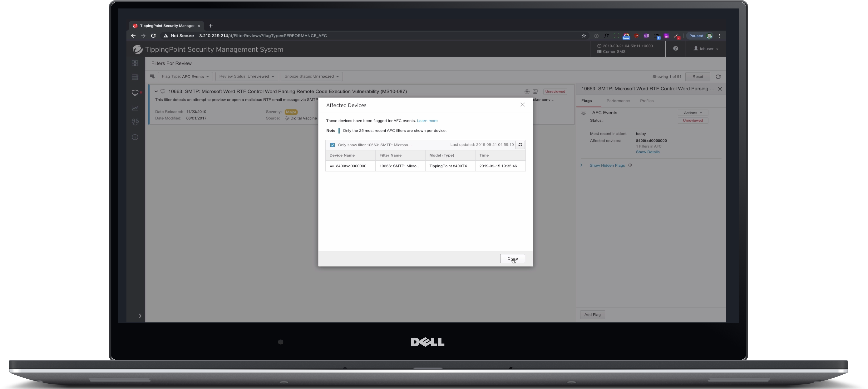Open the info circle icon in sidebar
The image size is (868, 389).
pos(135,137)
